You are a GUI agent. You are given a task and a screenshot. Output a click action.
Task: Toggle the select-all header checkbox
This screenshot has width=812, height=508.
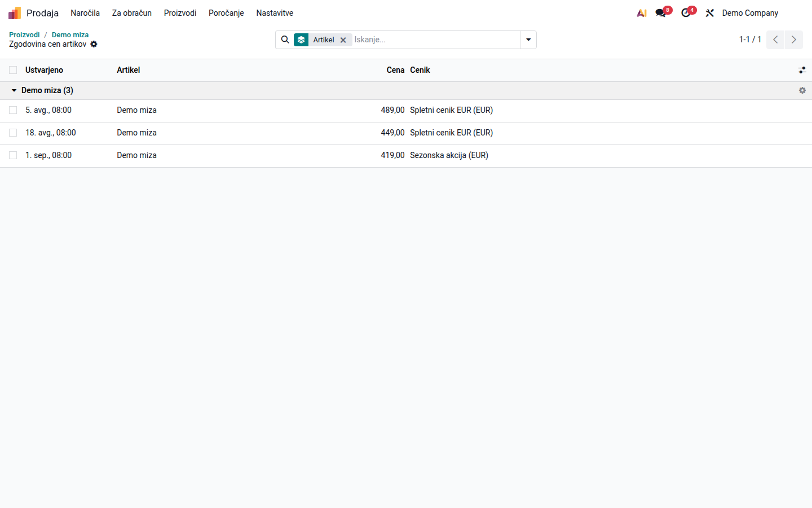point(13,70)
